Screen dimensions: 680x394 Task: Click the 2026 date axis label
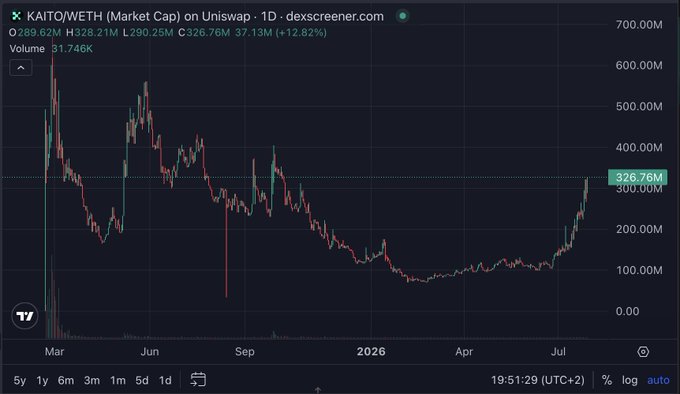coord(371,352)
